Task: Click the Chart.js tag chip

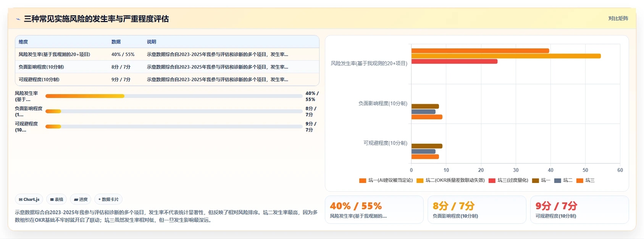Action: point(29,199)
